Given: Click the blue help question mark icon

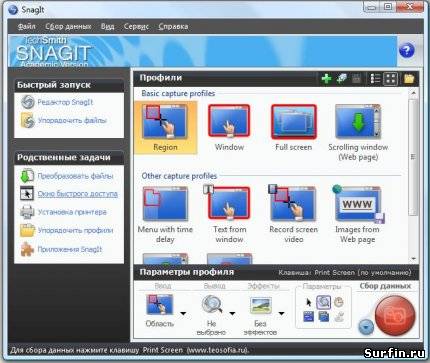Looking at the screenshot, I should pos(406,51).
